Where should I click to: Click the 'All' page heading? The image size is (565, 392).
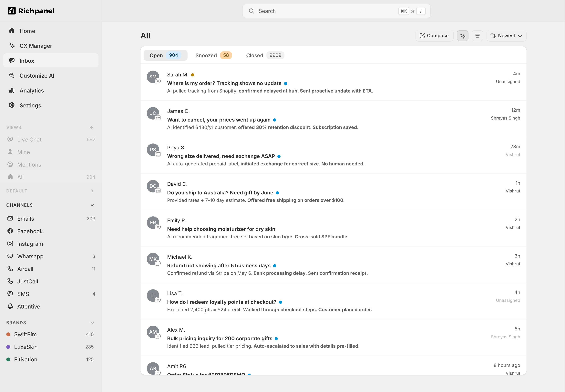[145, 36]
